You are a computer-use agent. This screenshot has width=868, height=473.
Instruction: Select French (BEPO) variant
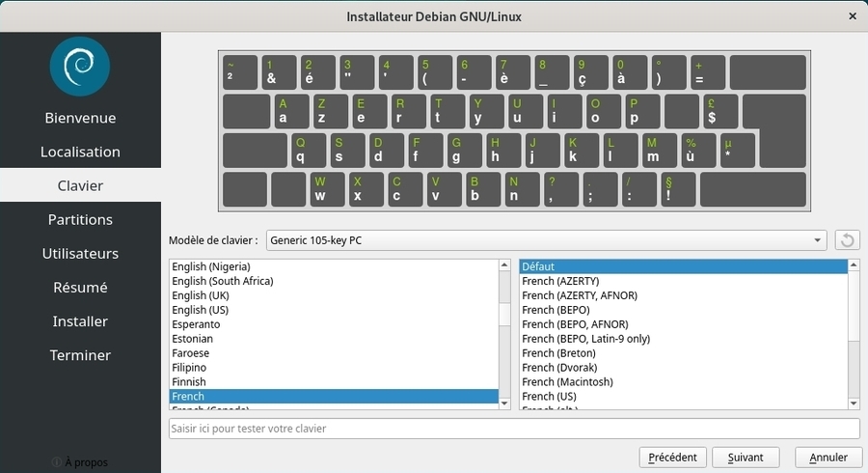[683, 310]
